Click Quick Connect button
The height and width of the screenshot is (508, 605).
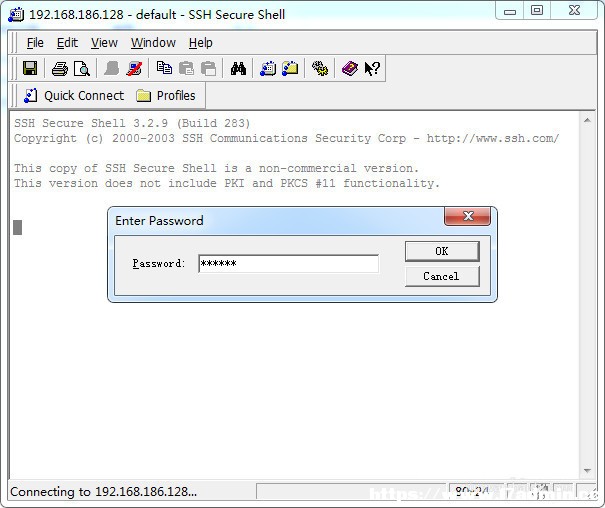[x=74, y=96]
